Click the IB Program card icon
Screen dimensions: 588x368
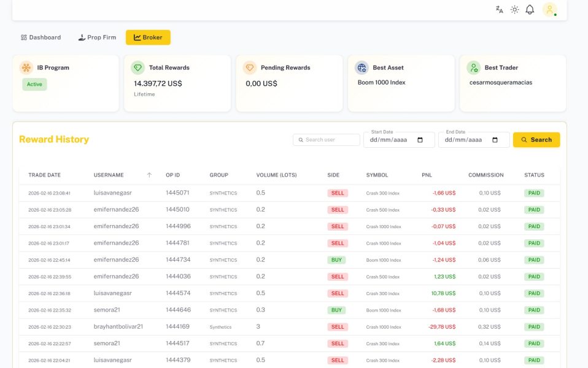pos(26,67)
